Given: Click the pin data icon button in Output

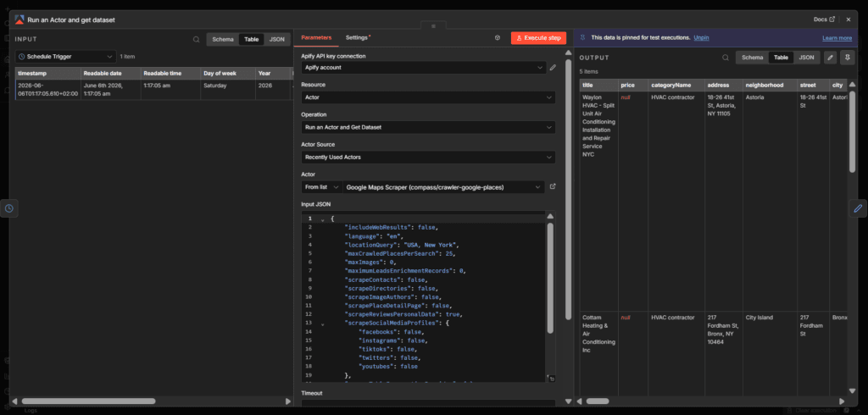Looking at the screenshot, I should click(848, 58).
